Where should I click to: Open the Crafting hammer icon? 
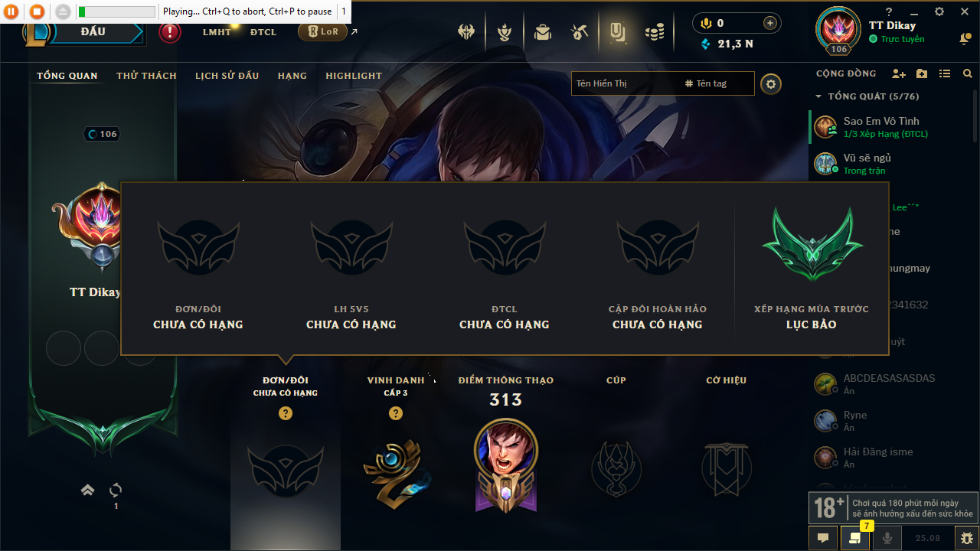(x=580, y=32)
